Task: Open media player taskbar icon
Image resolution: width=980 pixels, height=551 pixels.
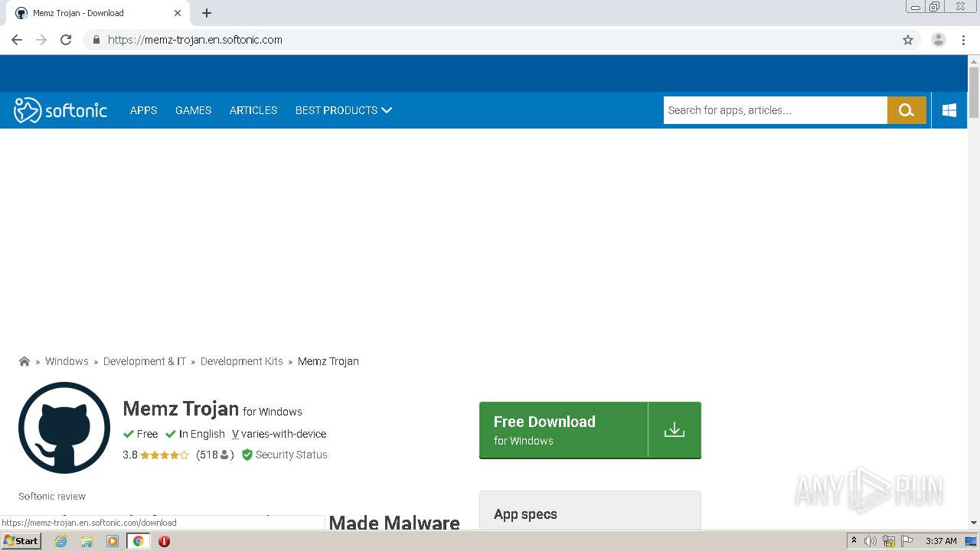Action: click(113, 541)
